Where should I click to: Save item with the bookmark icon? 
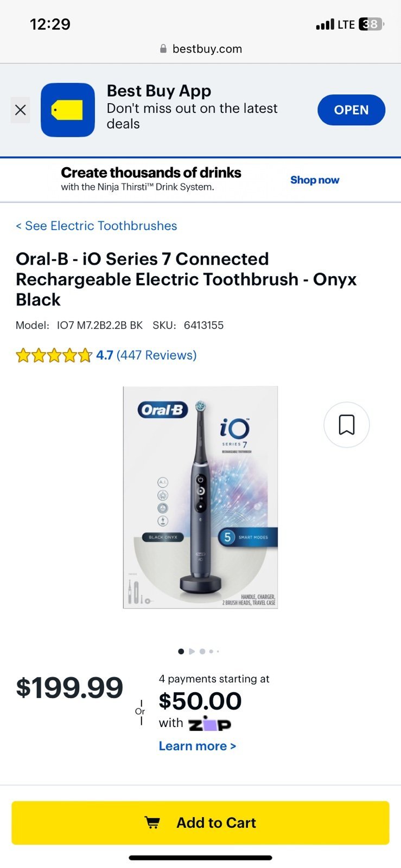click(347, 425)
